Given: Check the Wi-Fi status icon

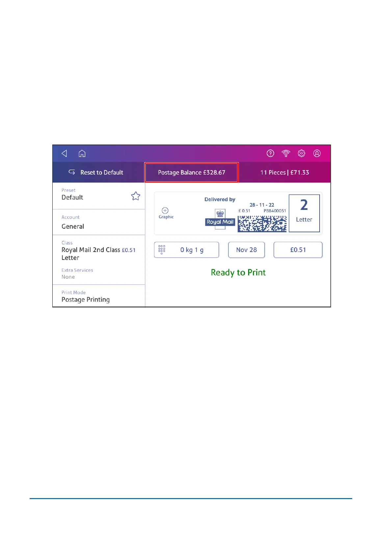Looking at the screenshot, I should pyautogui.click(x=286, y=153).
